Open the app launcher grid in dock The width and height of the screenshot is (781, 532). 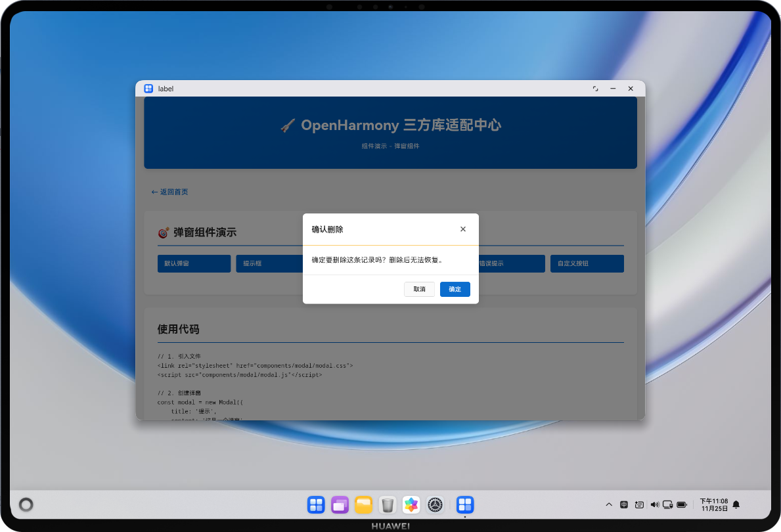(316, 504)
